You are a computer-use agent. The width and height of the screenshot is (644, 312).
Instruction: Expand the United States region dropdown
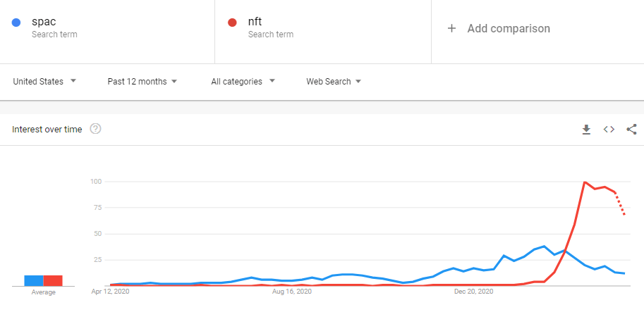[44, 82]
